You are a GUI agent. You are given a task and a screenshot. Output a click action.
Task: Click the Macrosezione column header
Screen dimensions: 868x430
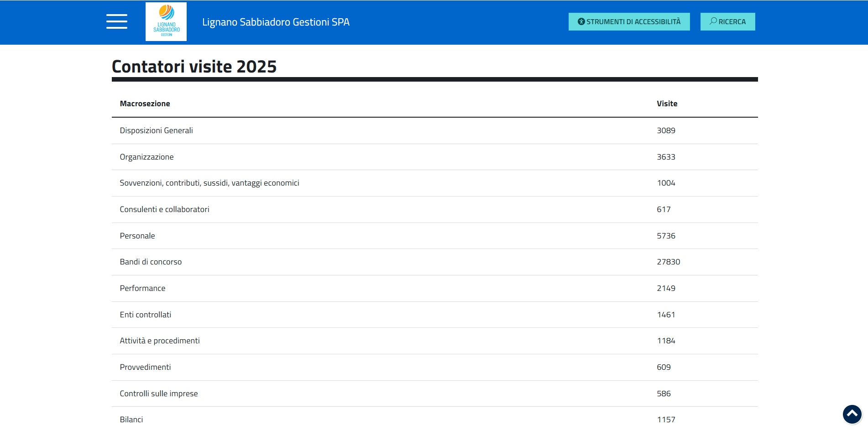pos(145,104)
